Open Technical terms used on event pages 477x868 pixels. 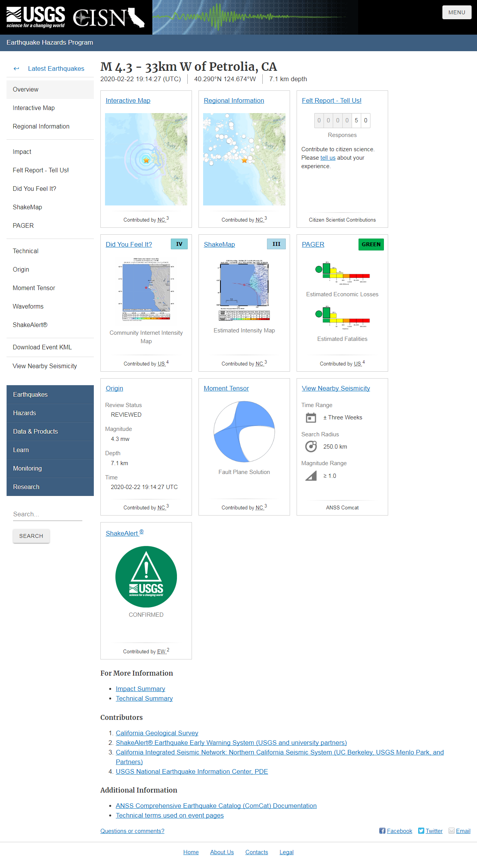(170, 815)
